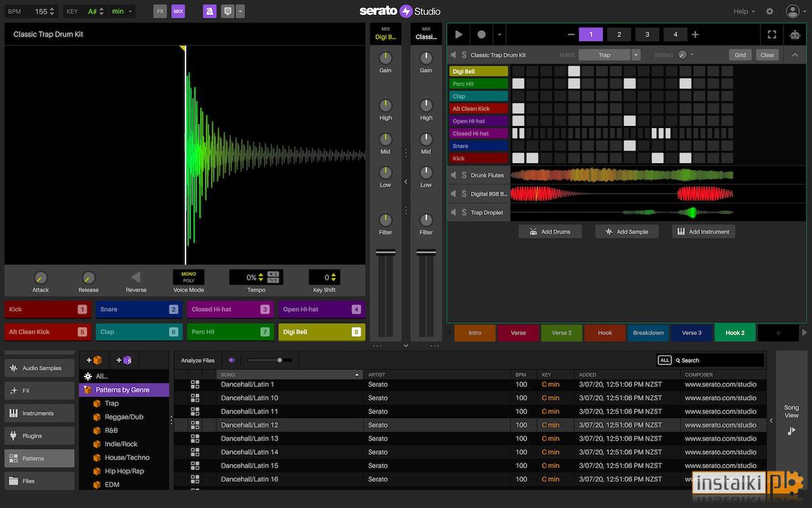Adjust the Swing knob
The height and width of the screenshot is (508, 812).
682,55
